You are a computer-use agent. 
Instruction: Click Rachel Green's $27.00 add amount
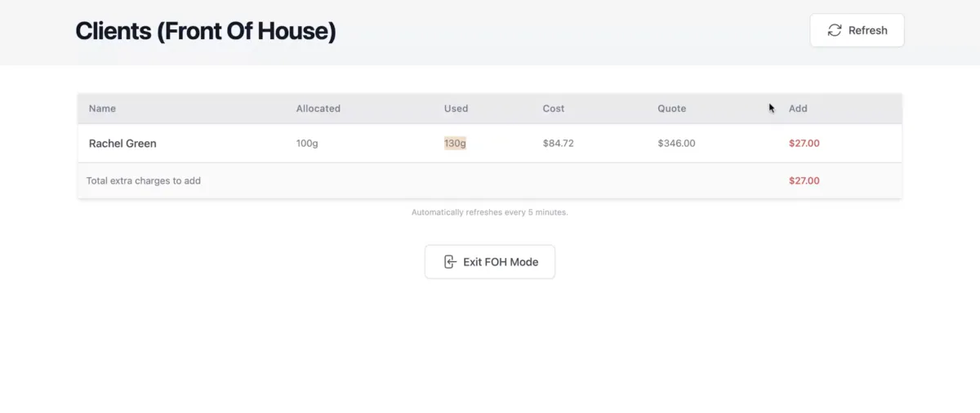[804, 144]
